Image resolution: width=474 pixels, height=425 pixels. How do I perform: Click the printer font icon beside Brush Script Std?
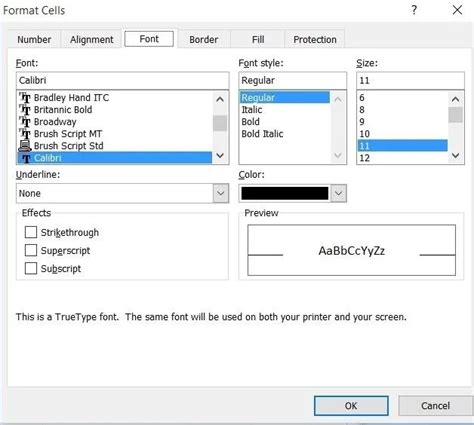(25, 146)
